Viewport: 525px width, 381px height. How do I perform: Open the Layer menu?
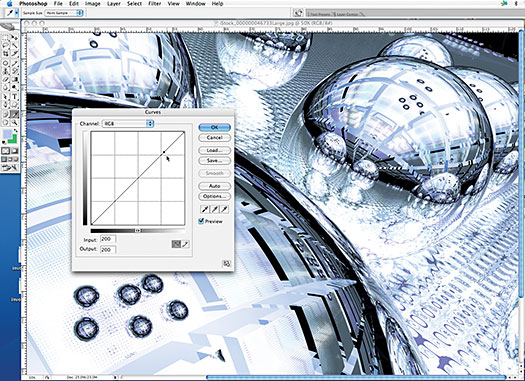[x=114, y=4]
